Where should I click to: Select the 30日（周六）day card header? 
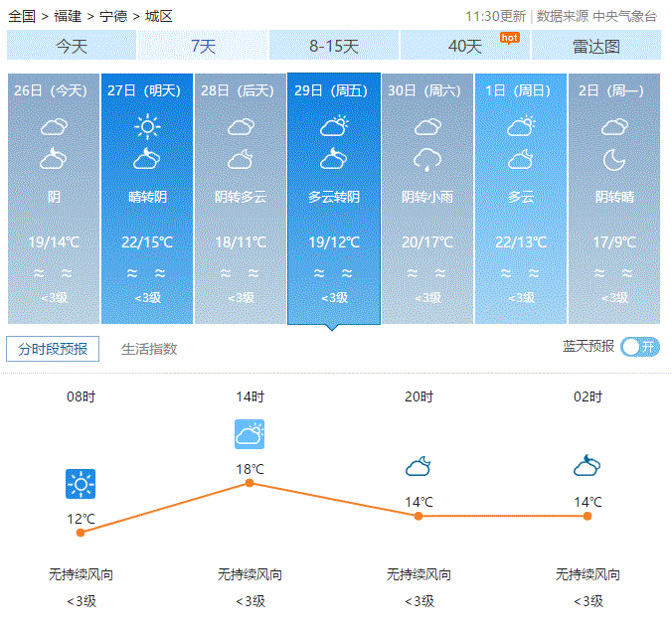(424, 90)
